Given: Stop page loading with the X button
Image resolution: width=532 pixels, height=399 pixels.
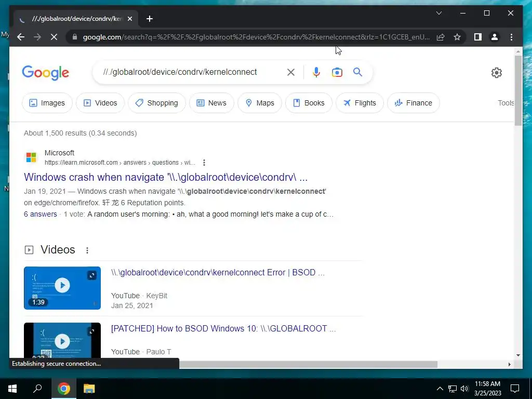Looking at the screenshot, I should click(x=54, y=37).
